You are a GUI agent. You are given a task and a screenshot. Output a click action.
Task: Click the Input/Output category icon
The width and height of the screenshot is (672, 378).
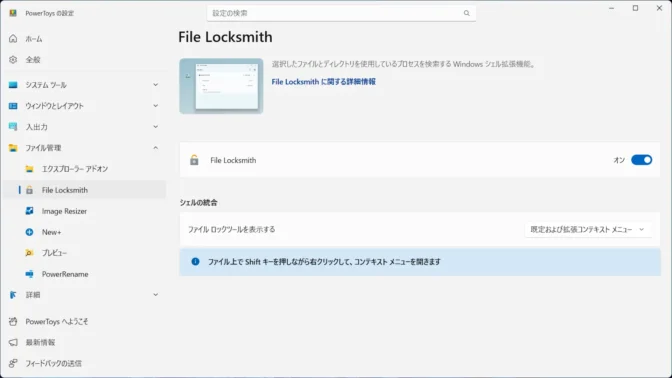(x=13, y=127)
